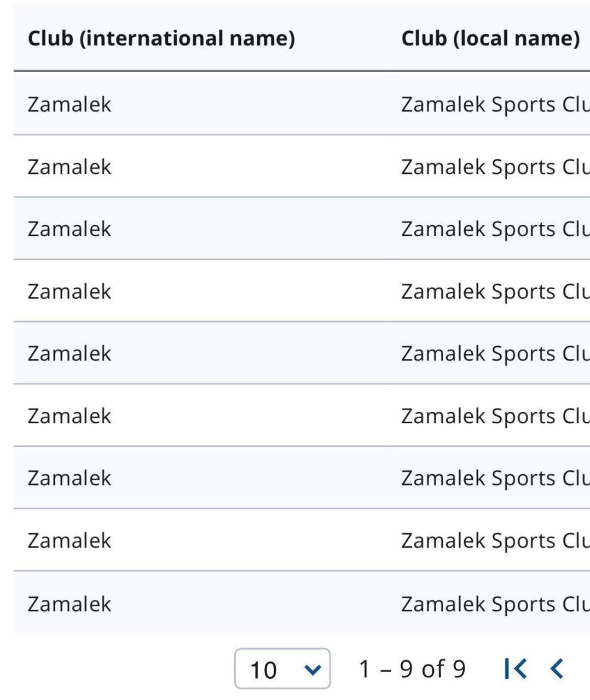590x700 pixels.
Task: Choose Zamalek in the eighth table row
Action: [70, 540]
